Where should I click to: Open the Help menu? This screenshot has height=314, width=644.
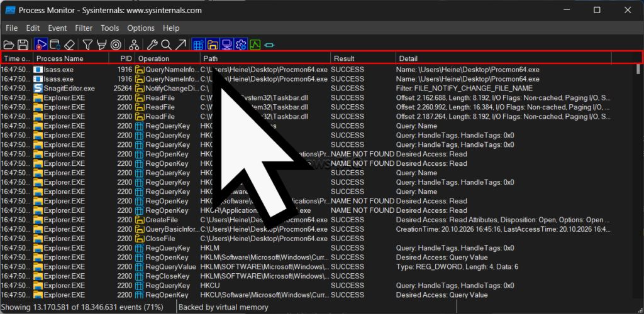[171, 28]
